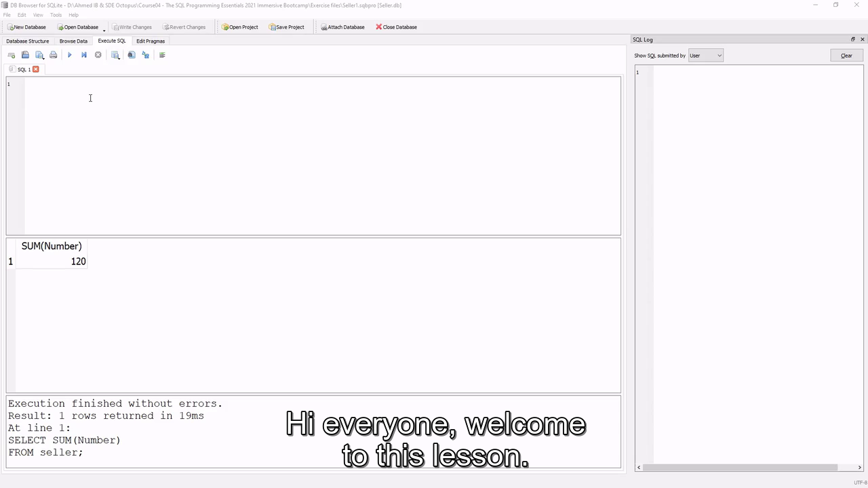Close the SQL 1 tab
Viewport: 868px width, 488px height.
coord(36,69)
